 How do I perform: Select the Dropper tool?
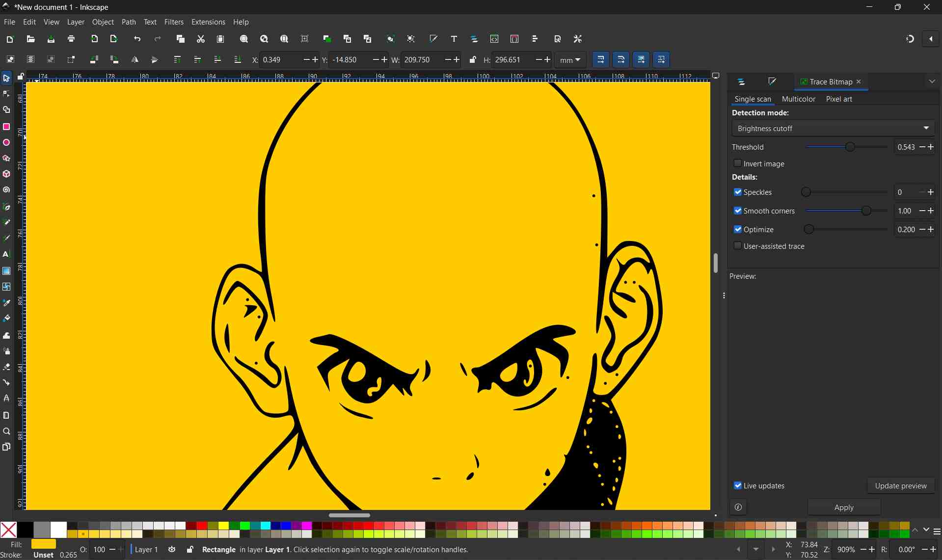click(6, 303)
